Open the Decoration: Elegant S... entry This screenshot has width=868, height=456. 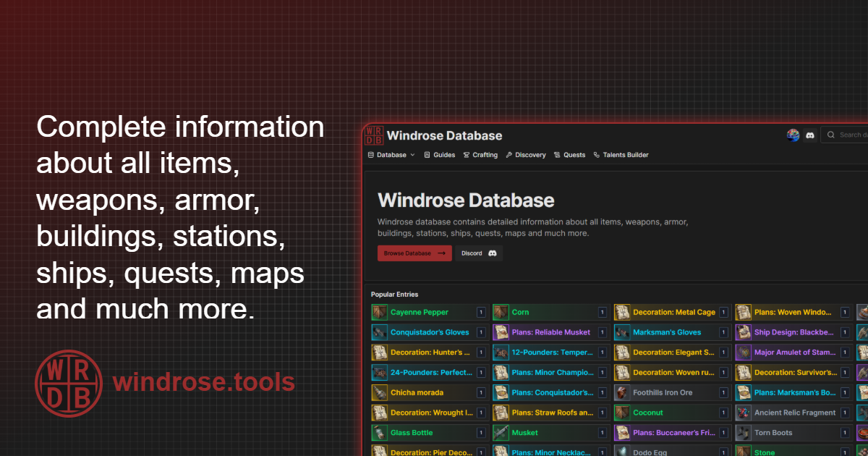(671, 352)
